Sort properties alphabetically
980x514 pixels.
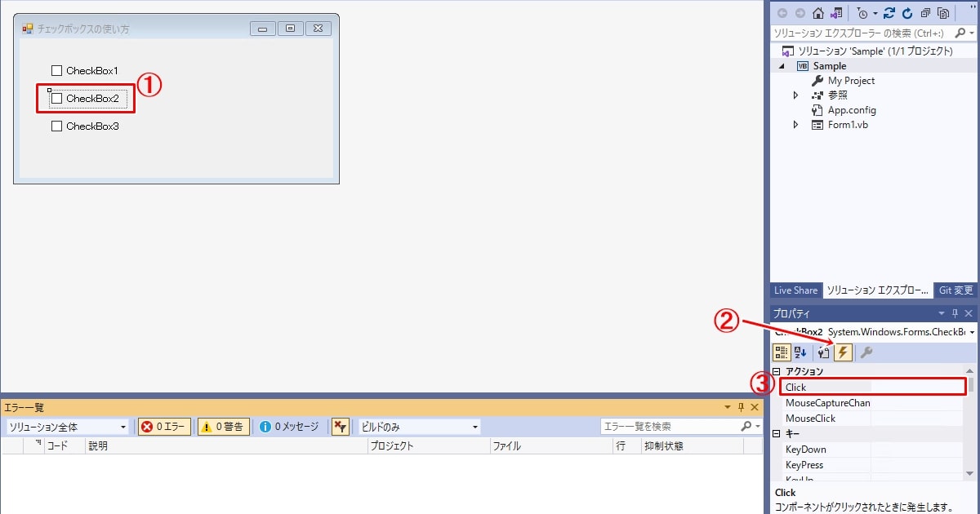click(x=800, y=352)
